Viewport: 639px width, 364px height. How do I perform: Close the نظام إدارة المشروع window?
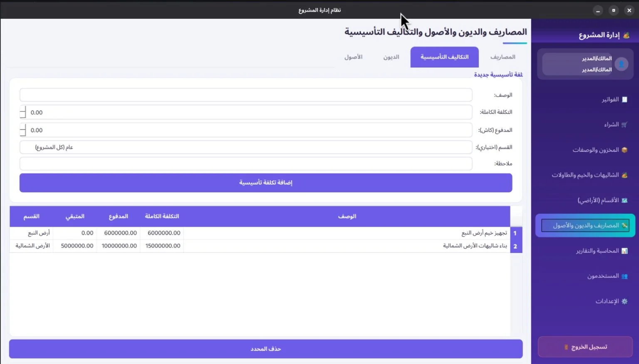coord(629,10)
